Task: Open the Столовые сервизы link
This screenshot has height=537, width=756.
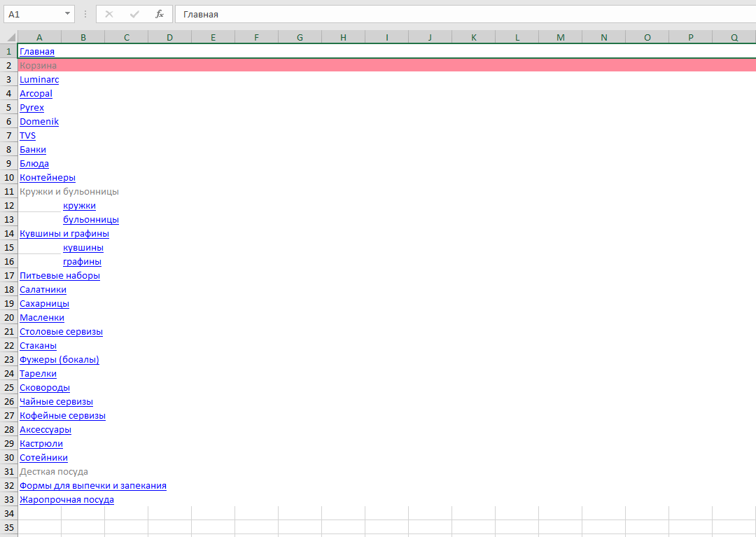Action: pyautogui.click(x=61, y=331)
